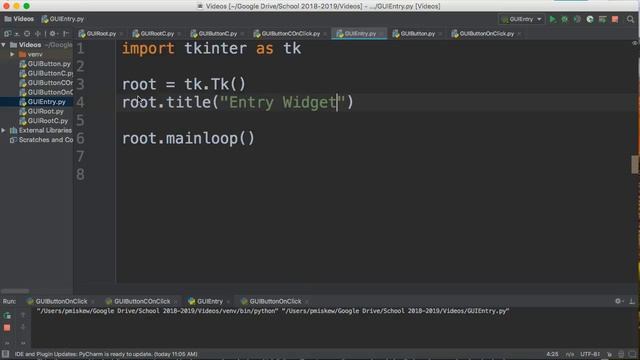The image size is (640, 360).
Task: Stop the running process in main toolbar
Action: click(x=615, y=19)
